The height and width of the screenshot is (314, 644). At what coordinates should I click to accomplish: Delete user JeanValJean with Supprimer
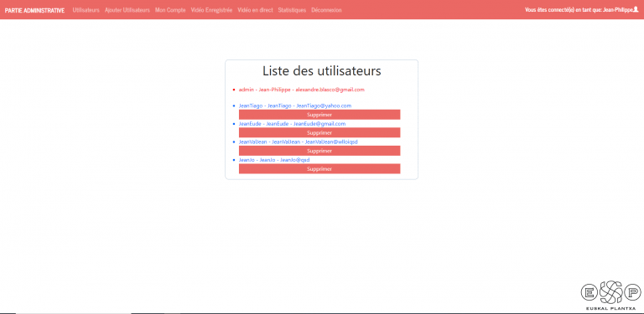pyautogui.click(x=319, y=151)
